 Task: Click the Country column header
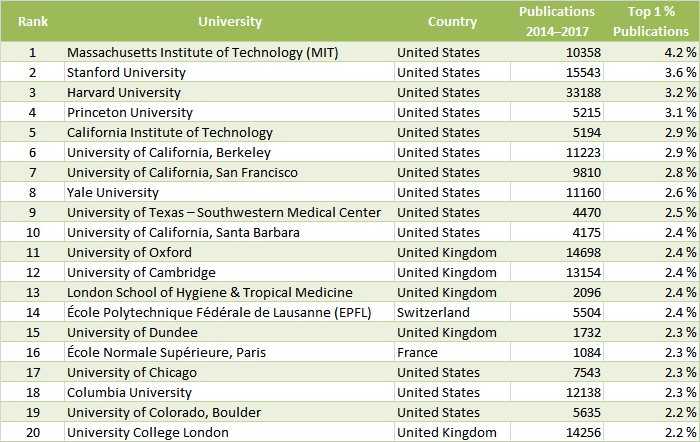452,21
